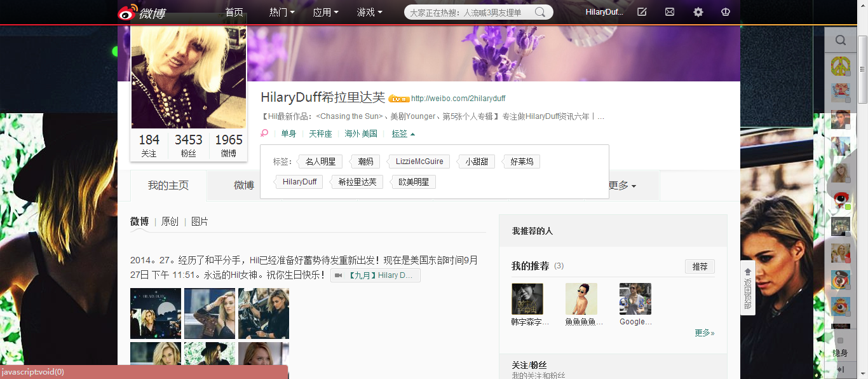Open the 韩宇霖字... recommended user avatar

tap(527, 299)
